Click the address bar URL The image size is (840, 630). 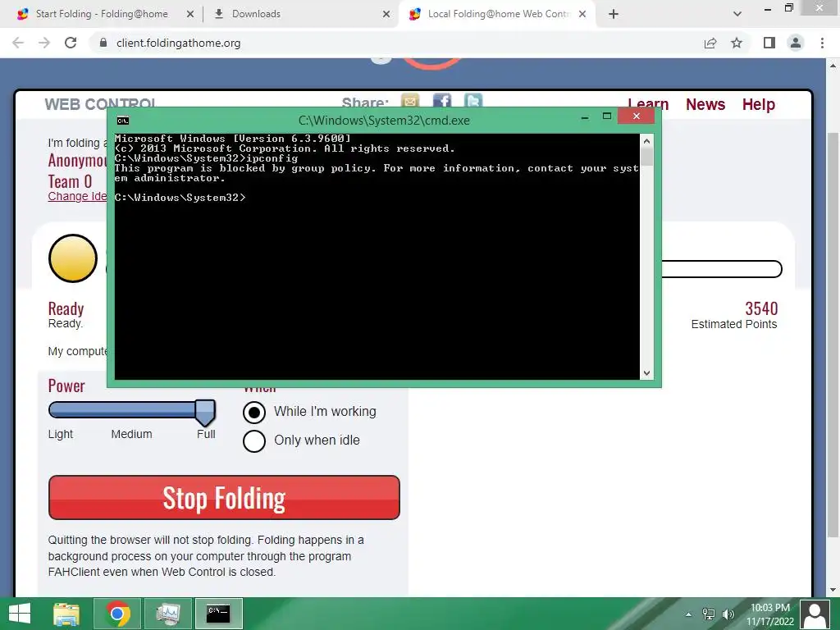point(178,43)
